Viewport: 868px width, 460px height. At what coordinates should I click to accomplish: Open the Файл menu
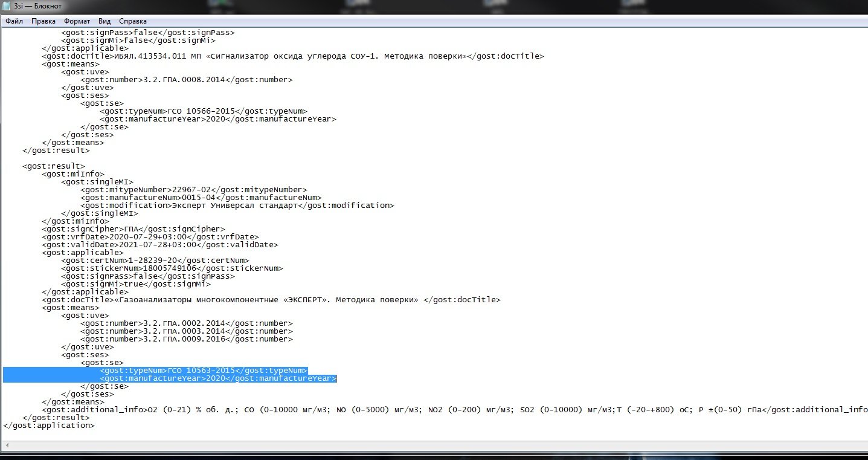pyautogui.click(x=14, y=21)
